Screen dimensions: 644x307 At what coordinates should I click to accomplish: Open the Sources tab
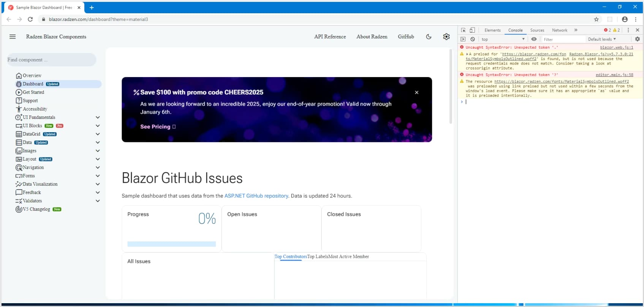537,30
